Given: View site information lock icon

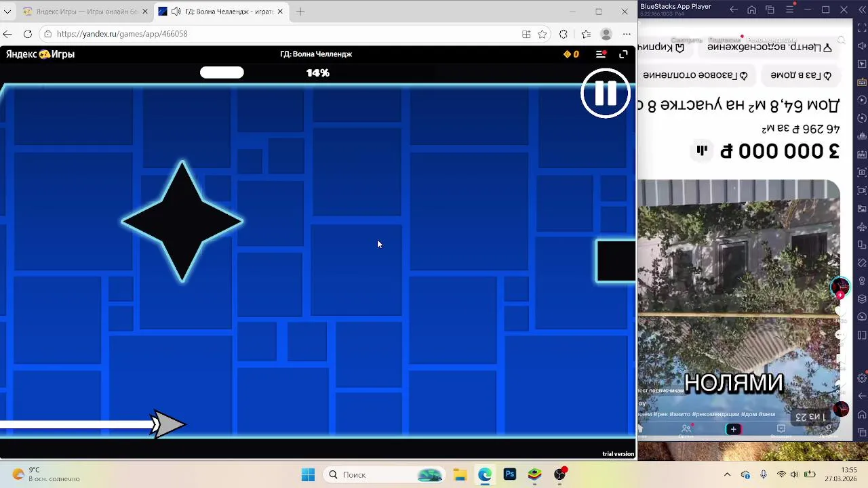Looking at the screenshot, I should pyautogui.click(x=47, y=34).
